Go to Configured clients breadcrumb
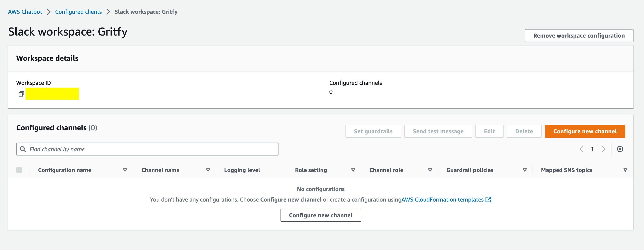The image size is (644, 250). pyautogui.click(x=78, y=12)
